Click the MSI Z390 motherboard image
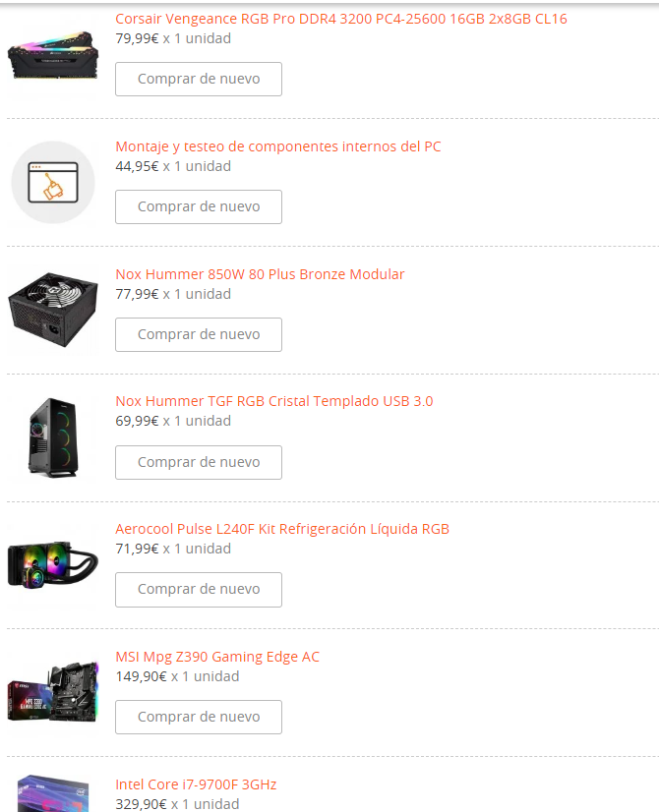This screenshot has height=812, width=659. (53, 691)
